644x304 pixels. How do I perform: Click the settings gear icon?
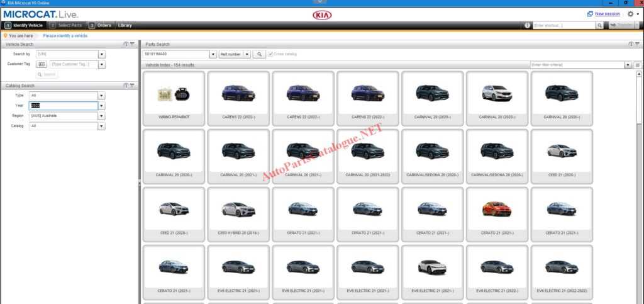631,14
